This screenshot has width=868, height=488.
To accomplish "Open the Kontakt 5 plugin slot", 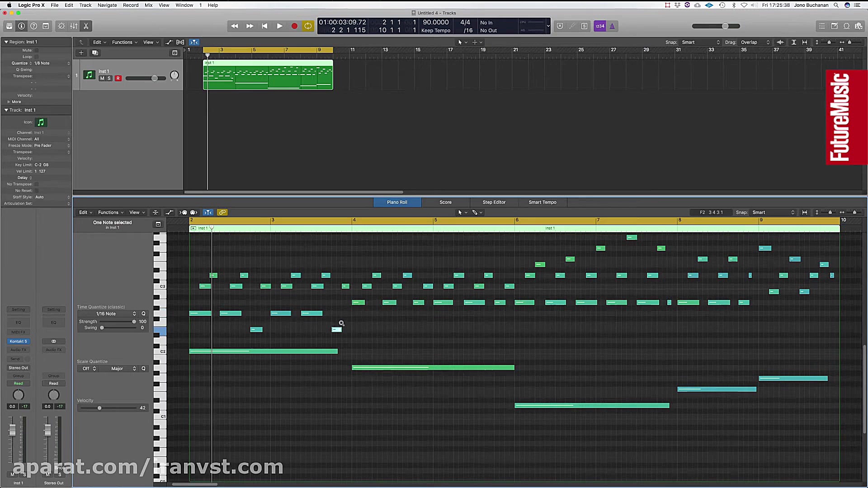I will coord(18,341).
